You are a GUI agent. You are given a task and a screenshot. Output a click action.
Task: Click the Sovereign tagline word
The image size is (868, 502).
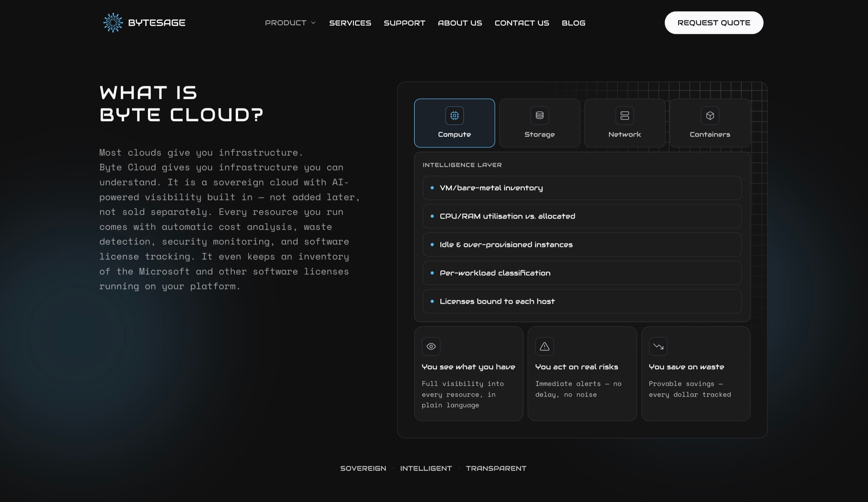click(363, 468)
